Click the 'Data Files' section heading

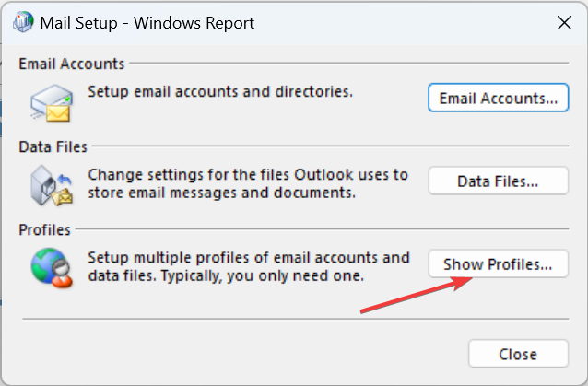53,146
